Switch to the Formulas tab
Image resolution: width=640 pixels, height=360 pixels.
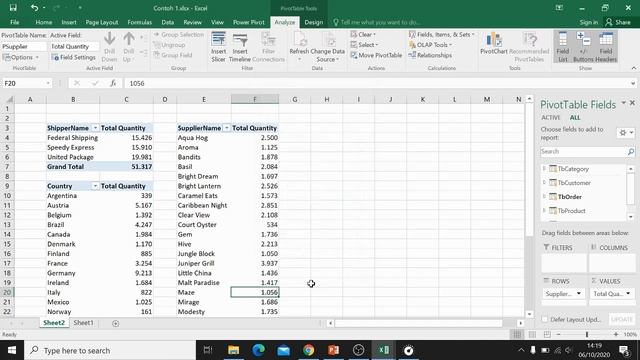(x=140, y=22)
